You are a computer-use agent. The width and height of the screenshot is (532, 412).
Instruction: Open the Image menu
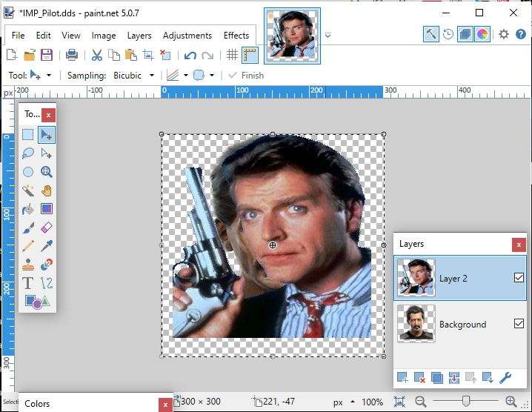[x=104, y=36]
